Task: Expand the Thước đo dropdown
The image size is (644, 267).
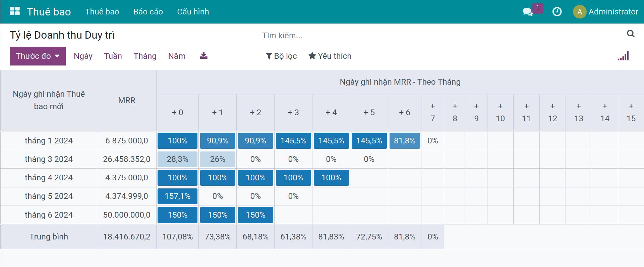Action: (38, 56)
